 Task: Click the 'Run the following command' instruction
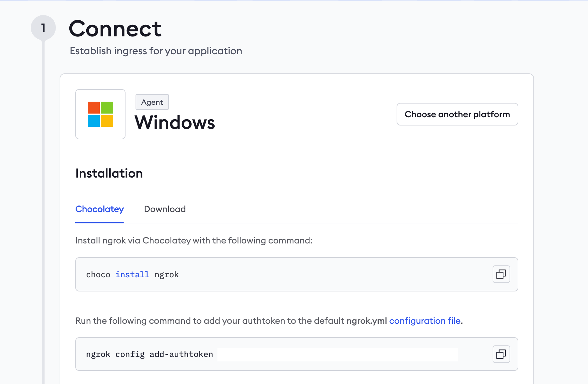click(x=210, y=321)
